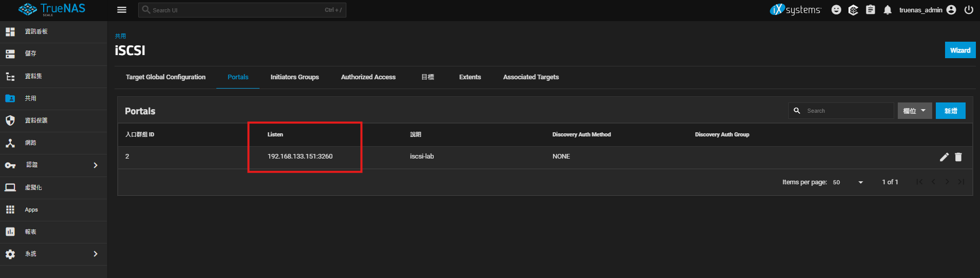Open Apps in the sidebar
Image resolution: width=980 pixels, height=278 pixels.
coord(31,210)
